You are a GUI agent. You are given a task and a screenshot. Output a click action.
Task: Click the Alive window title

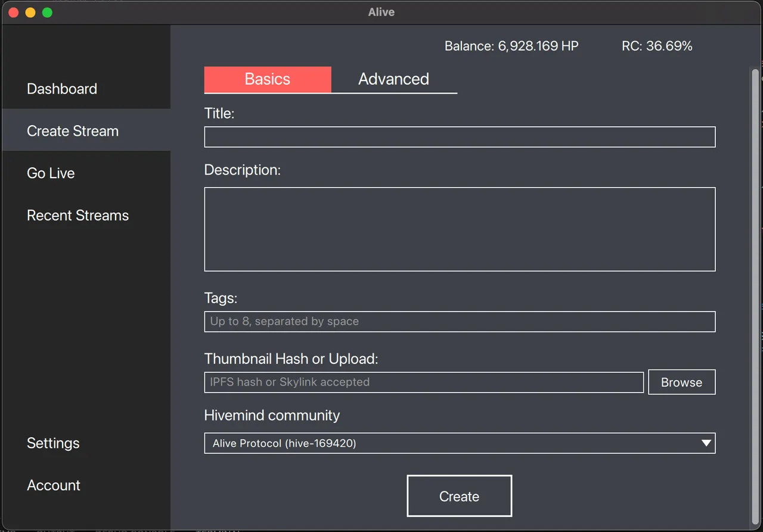point(381,12)
